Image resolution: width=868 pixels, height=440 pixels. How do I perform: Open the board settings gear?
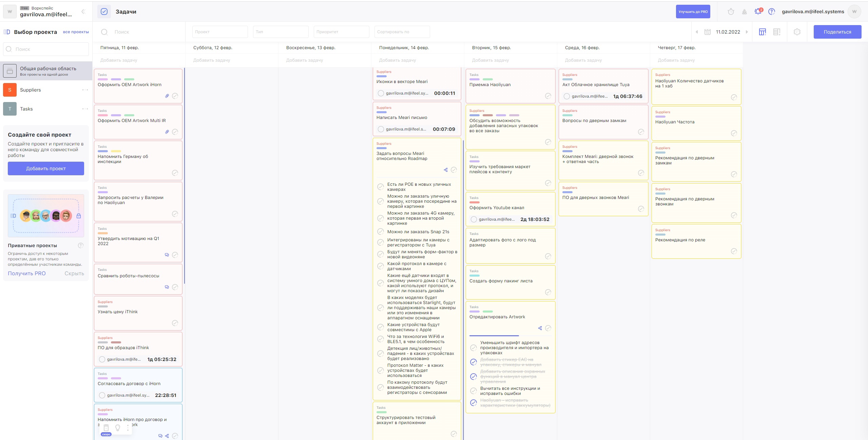click(x=797, y=32)
